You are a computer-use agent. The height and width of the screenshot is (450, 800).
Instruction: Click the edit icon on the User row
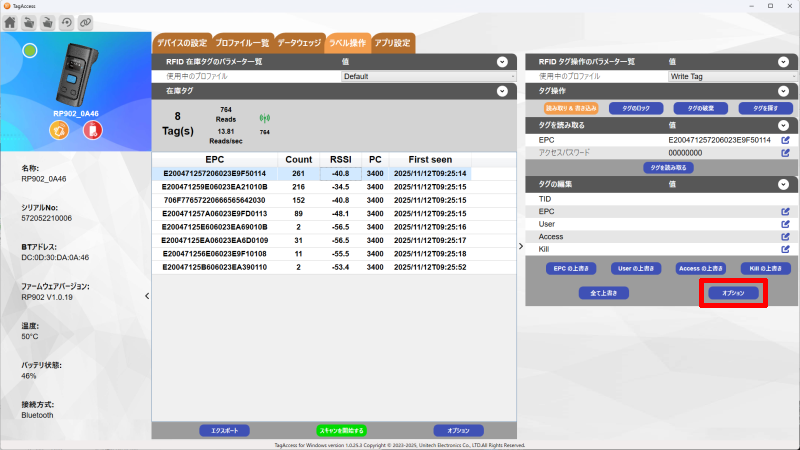click(785, 224)
